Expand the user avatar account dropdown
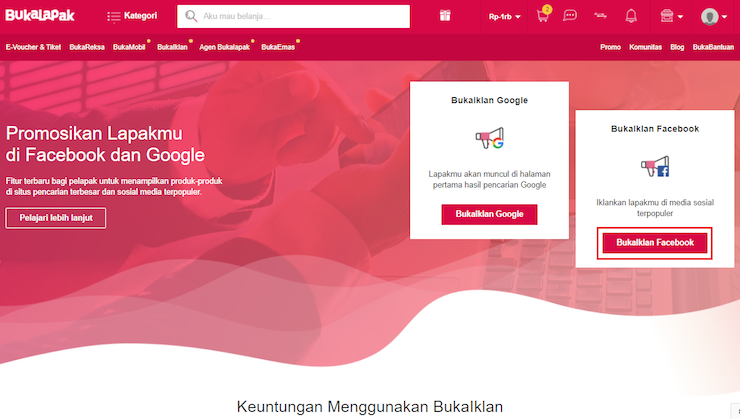This screenshot has width=740, height=419. (x=714, y=17)
